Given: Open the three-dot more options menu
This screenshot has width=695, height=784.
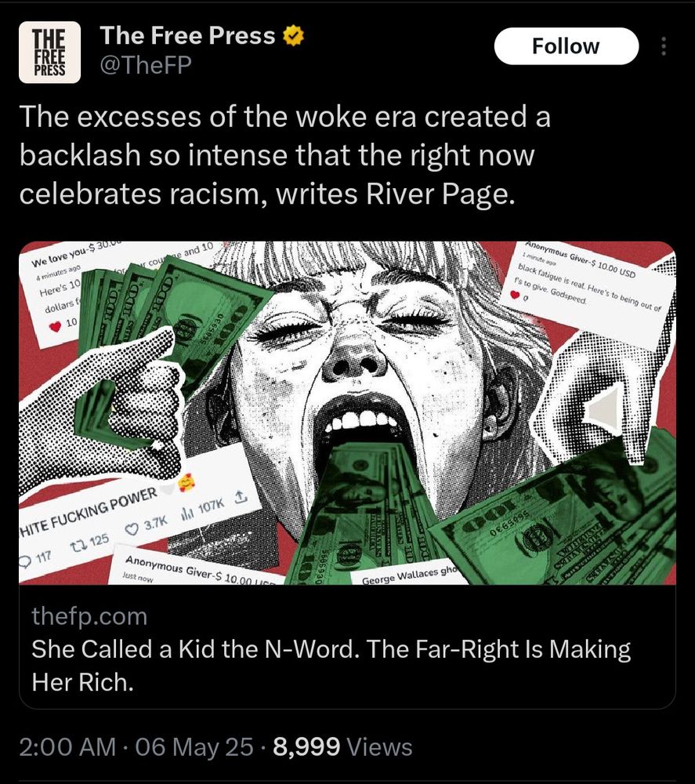Looking at the screenshot, I should pyautogui.click(x=663, y=46).
